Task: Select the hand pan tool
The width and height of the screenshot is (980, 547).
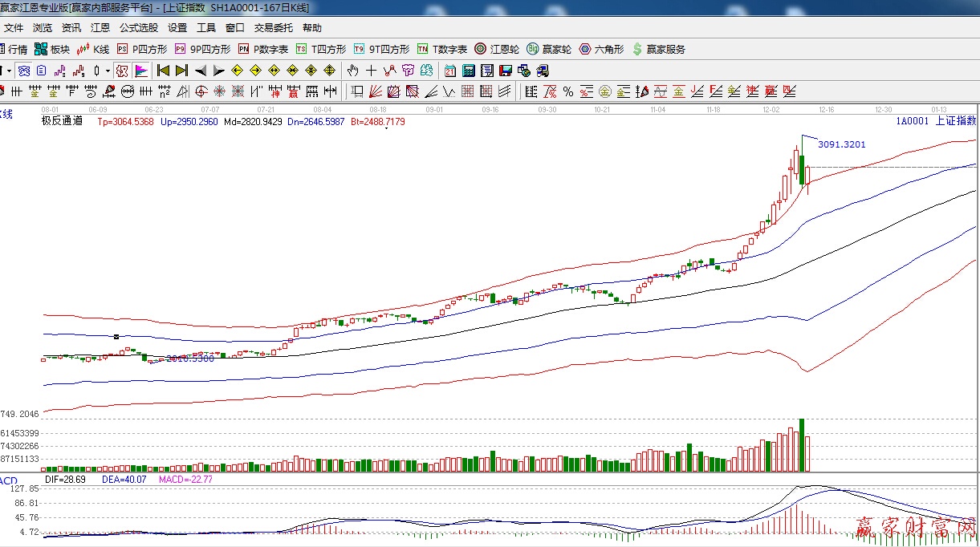Action: [352, 71]
